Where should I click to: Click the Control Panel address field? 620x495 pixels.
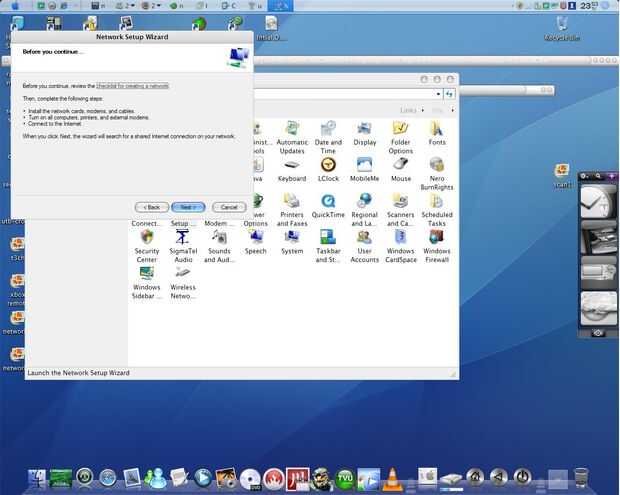point(344,94)
